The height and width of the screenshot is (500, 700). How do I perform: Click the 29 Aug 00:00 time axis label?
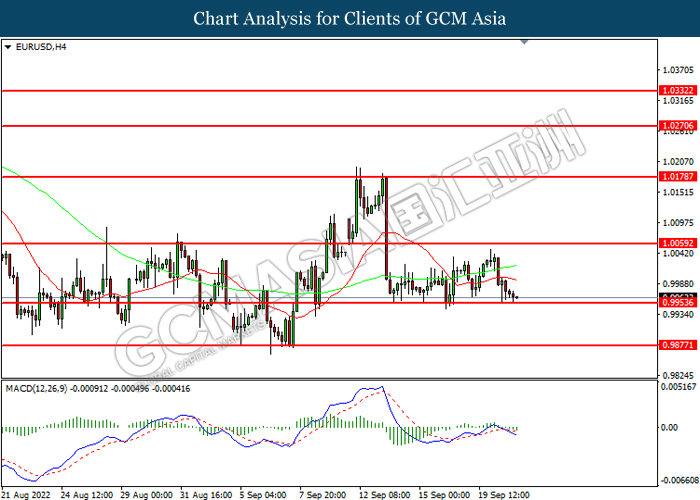tap(147, 495)
